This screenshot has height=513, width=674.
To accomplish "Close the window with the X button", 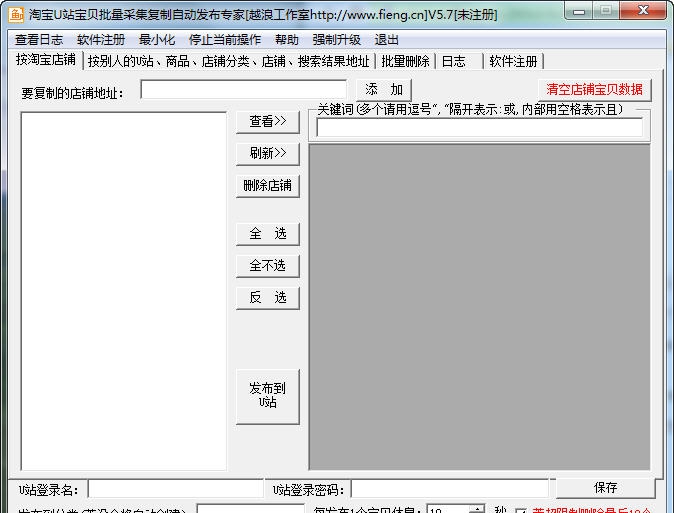I will coord(643,10).
